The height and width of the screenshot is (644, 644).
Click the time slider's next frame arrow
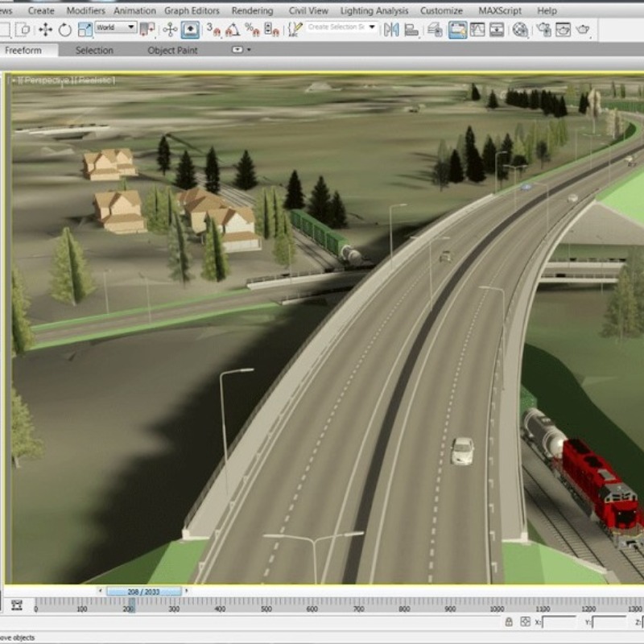pyautogui.click(x=187, y=591)
